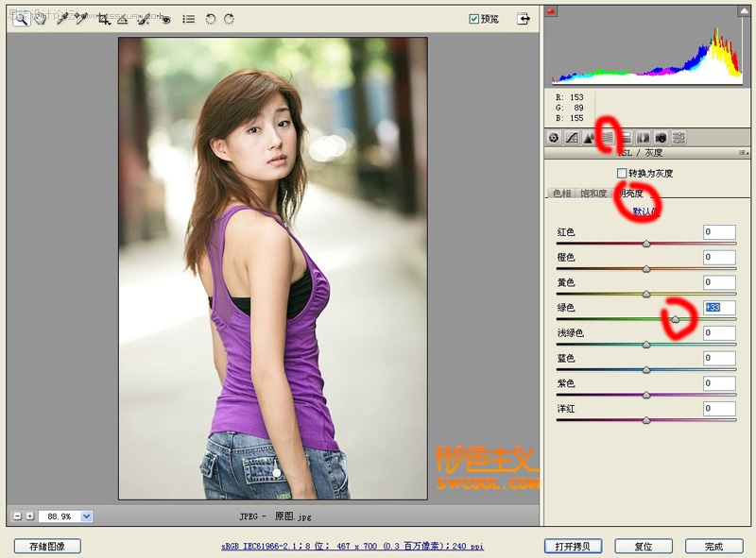Click the zoom percentage field 88.9%
Viewport: 756px width, 558px height.
pyautogui.click(x=60, y=516)
